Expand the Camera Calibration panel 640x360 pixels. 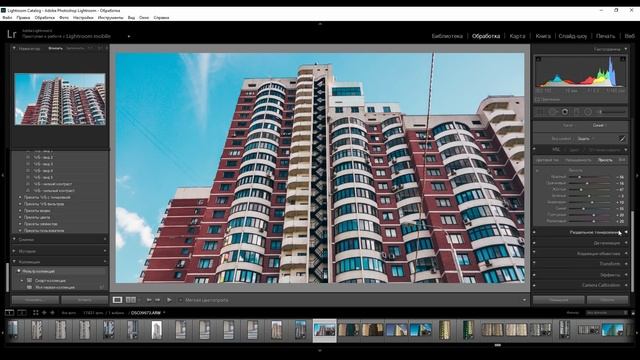click(626, 285)
